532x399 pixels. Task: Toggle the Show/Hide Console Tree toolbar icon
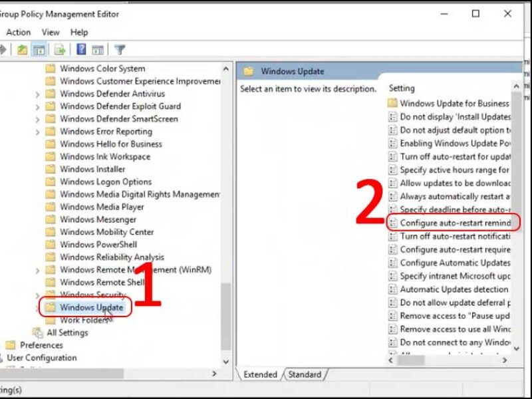(40, 49)
